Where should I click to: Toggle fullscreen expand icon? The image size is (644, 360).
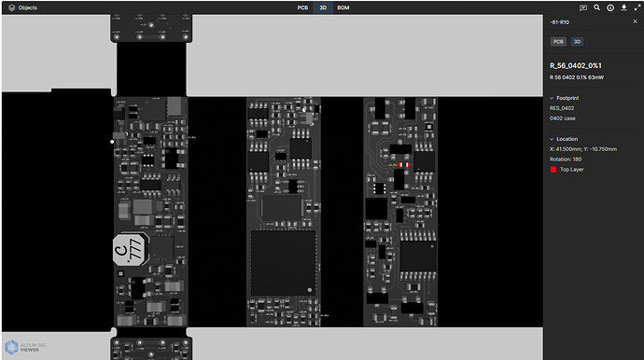(x=637, y=7)
